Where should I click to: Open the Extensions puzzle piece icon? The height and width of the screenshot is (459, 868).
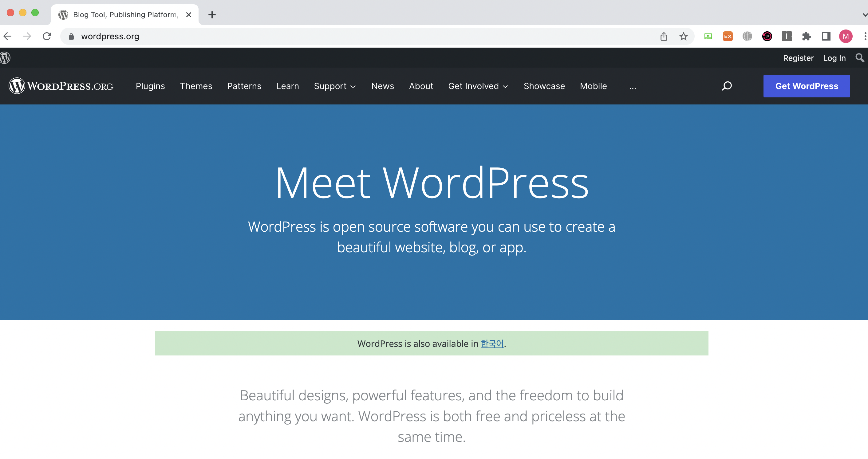[x=806, y=36]
